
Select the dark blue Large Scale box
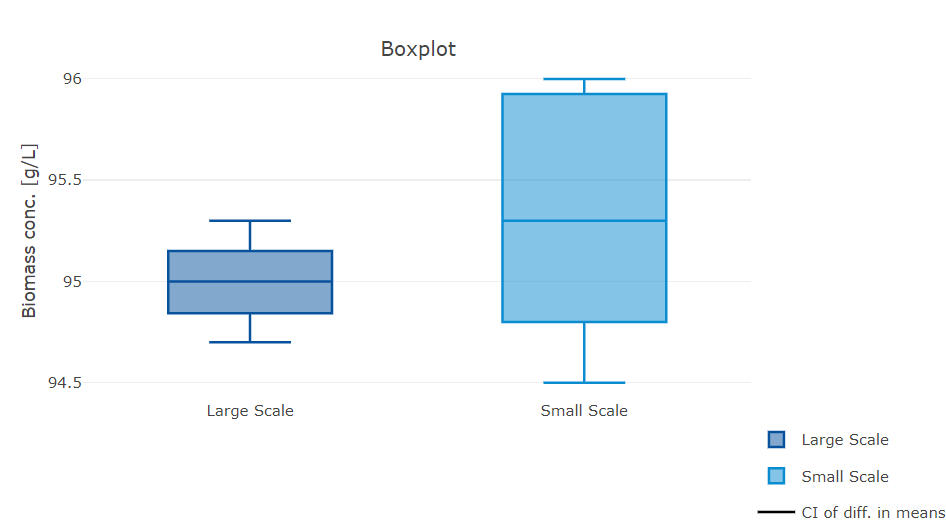point(250,266)
